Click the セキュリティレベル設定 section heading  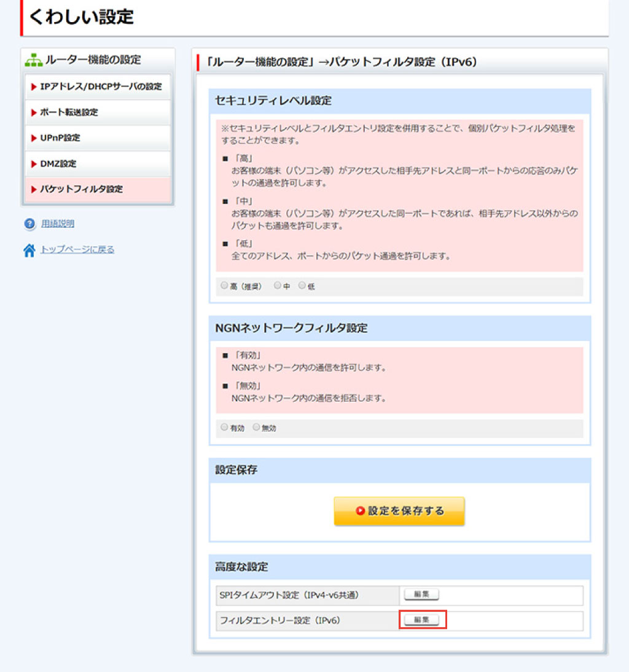(273, 101)
